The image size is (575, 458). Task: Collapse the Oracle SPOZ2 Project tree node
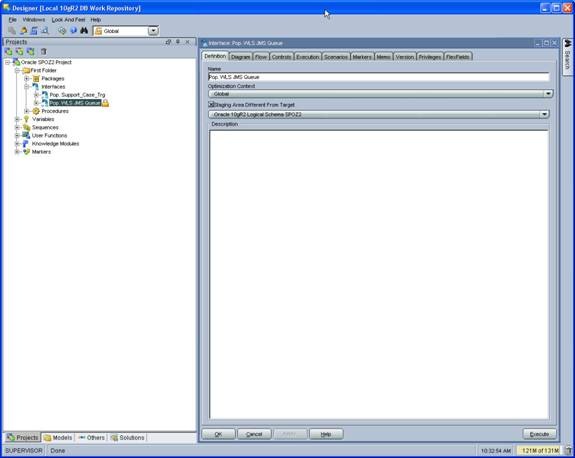pos(7,62)
